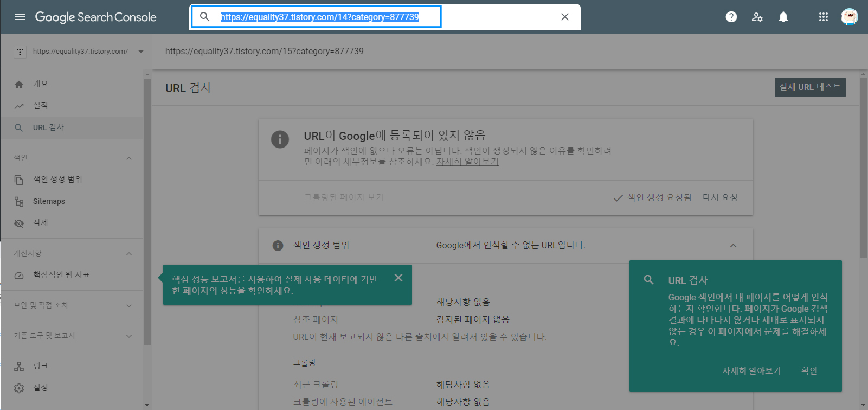Click the gauge icon beside 핵심적인 웹 지표
This screenshot has height=410, width=868.
[19, 275]
